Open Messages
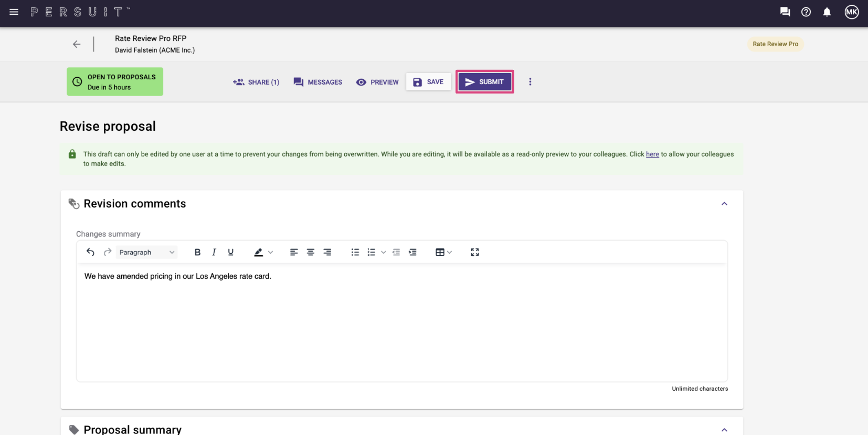 318,82
